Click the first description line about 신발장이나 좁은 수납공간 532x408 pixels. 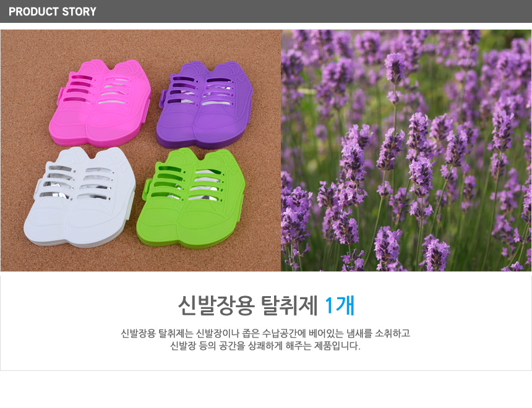tap(265, 333)
